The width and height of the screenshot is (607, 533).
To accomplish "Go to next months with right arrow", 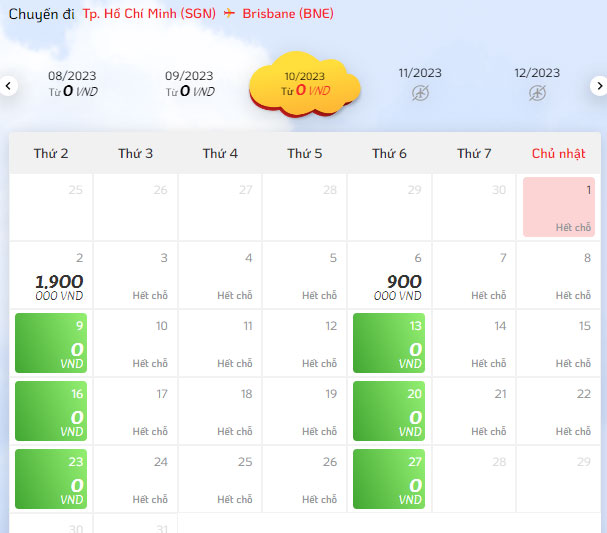I will 599,86.
